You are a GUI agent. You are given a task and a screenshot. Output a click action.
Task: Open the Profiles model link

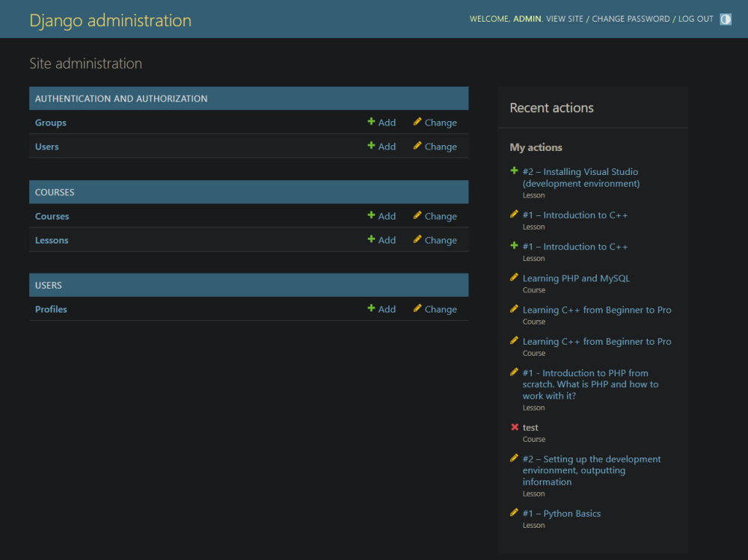(x=51, y=309)
